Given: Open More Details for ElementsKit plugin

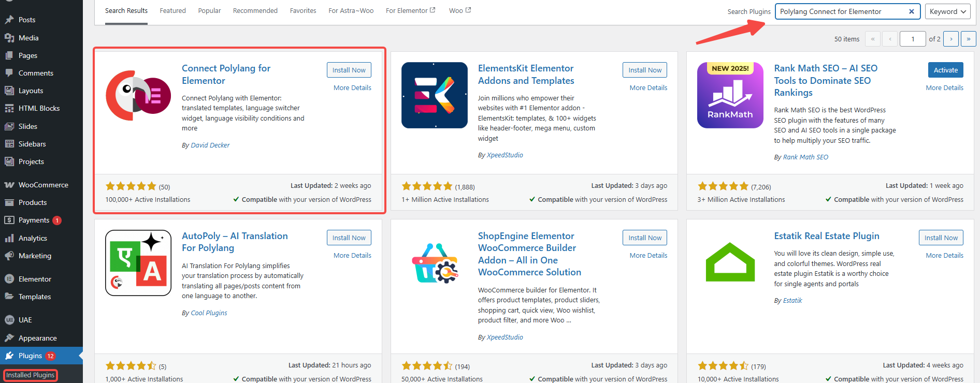Looking at the screenshot, I should (x=648, y=87).
